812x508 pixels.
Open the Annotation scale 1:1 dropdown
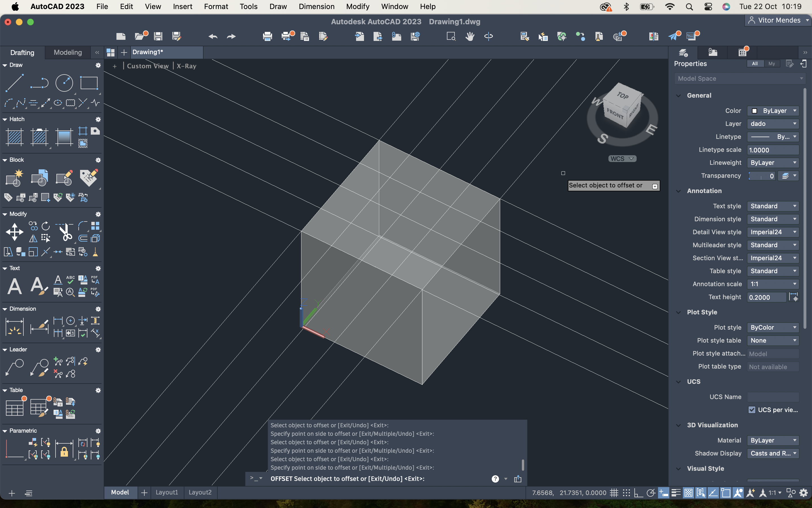(773, 284)
